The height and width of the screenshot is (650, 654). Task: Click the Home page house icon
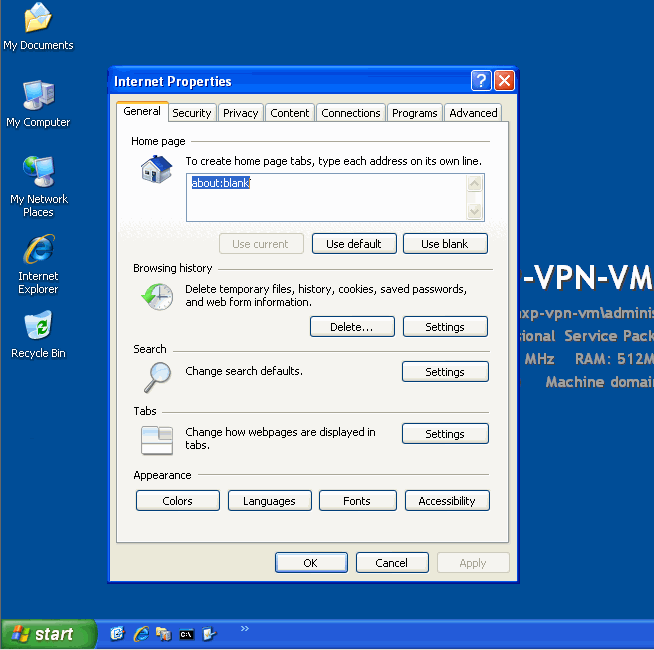(156, 169)
